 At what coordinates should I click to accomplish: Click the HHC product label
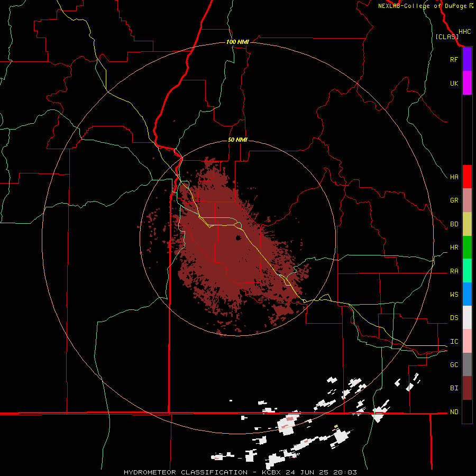pyautogui.click(x=464, y=32)
